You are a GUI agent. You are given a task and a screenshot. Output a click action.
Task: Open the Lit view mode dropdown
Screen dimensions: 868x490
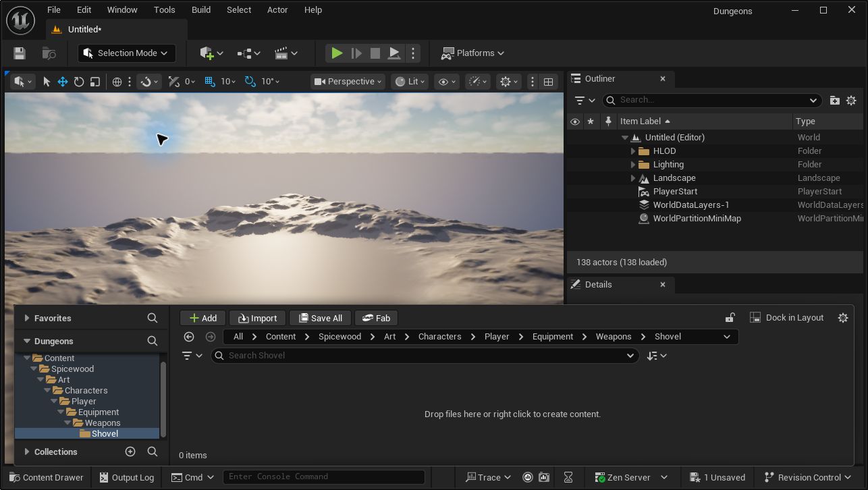(x=410, y=82)
